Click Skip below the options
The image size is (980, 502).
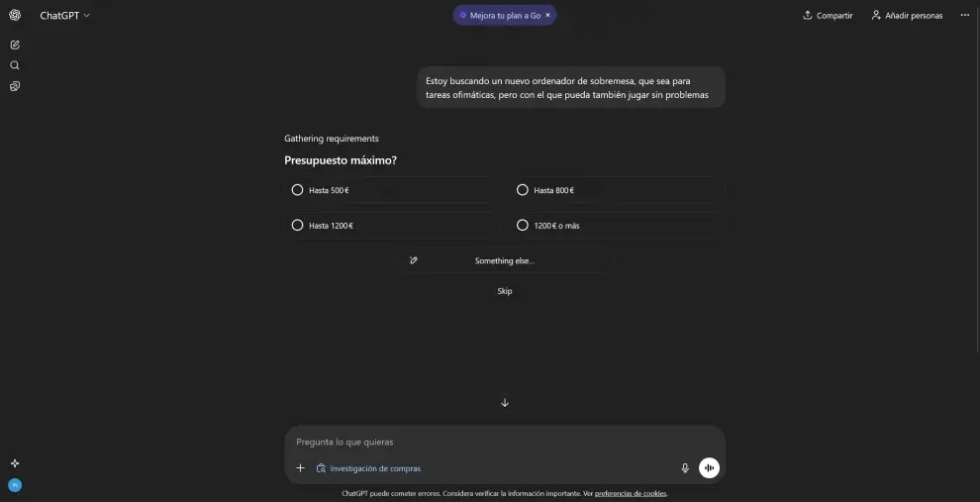505,291
